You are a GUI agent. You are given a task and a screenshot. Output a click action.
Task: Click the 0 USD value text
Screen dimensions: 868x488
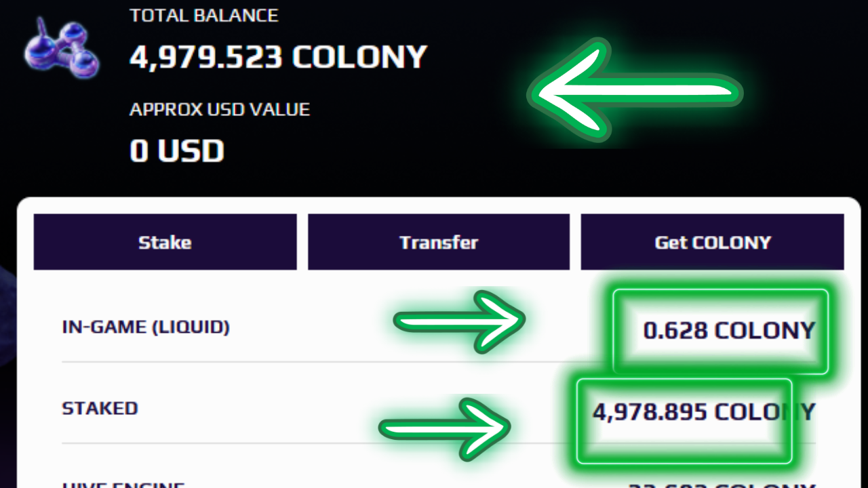[176, 151]
